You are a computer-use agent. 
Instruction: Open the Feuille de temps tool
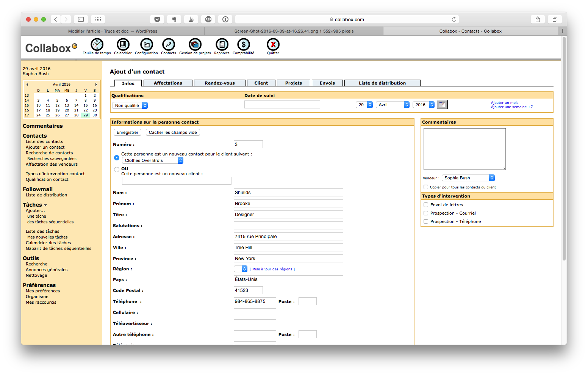coord(96,45)
